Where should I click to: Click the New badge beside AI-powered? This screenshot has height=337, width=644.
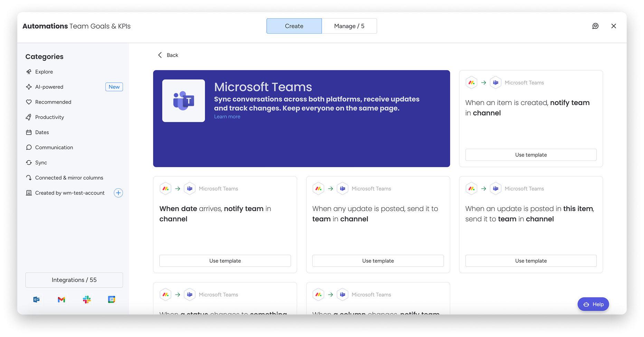114,87
